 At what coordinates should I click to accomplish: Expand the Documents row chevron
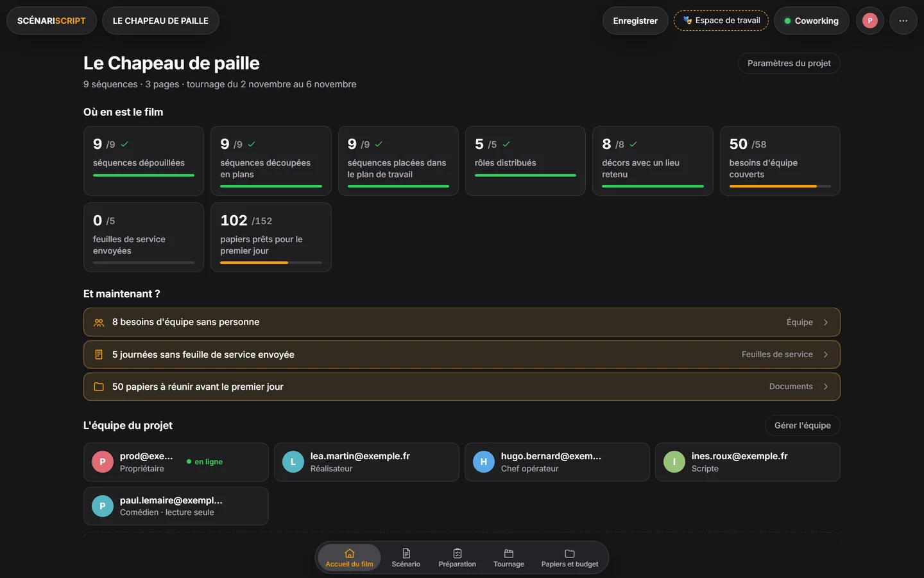(x=826, y=387)
